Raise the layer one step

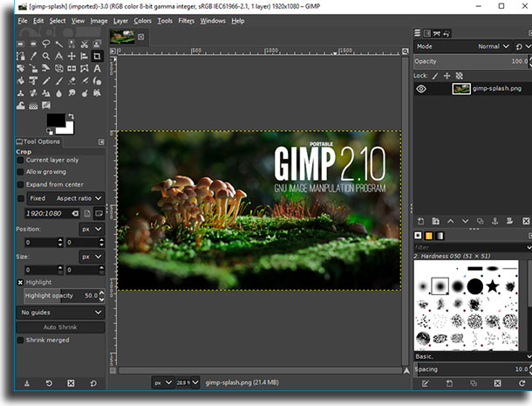(451, 221)
